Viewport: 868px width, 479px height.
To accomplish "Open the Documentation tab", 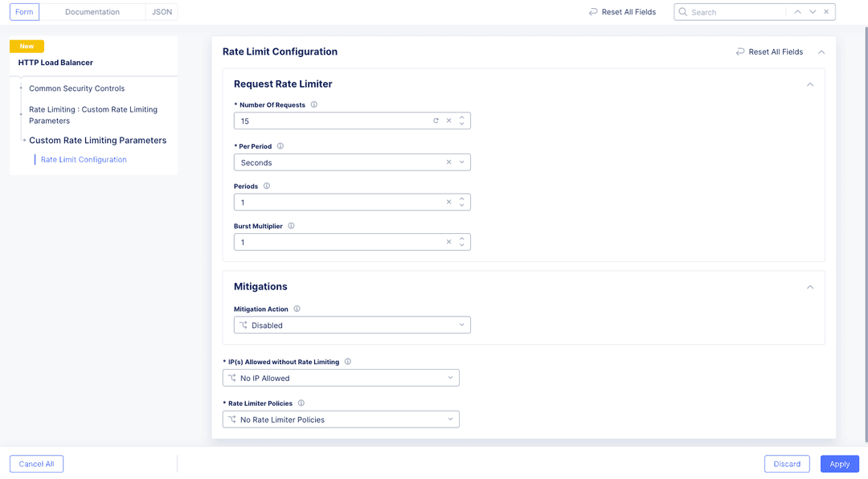I will point(91,11).
